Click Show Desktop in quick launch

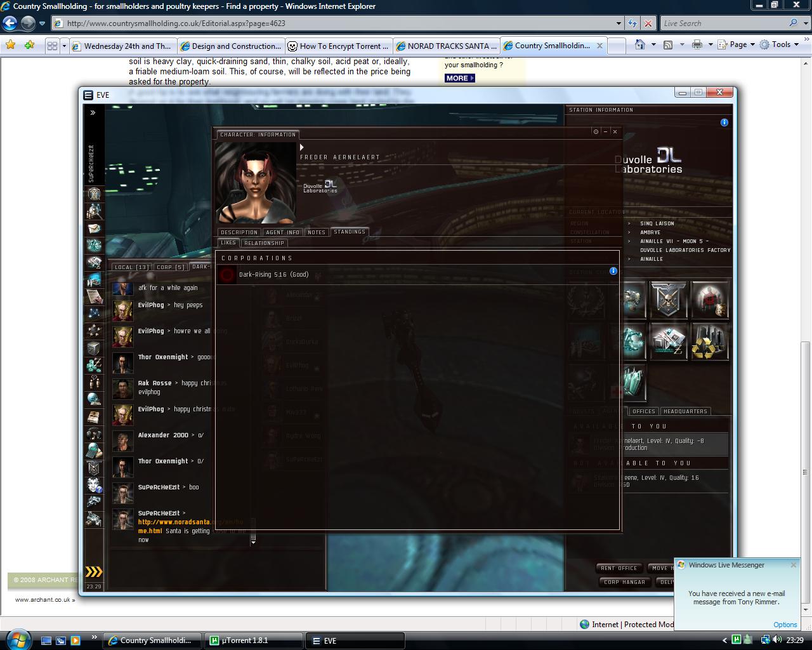click(x=46, y=640)
